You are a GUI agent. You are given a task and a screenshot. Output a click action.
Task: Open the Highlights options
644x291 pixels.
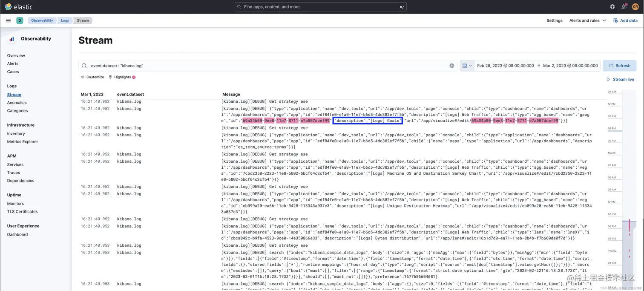(122, 77)
